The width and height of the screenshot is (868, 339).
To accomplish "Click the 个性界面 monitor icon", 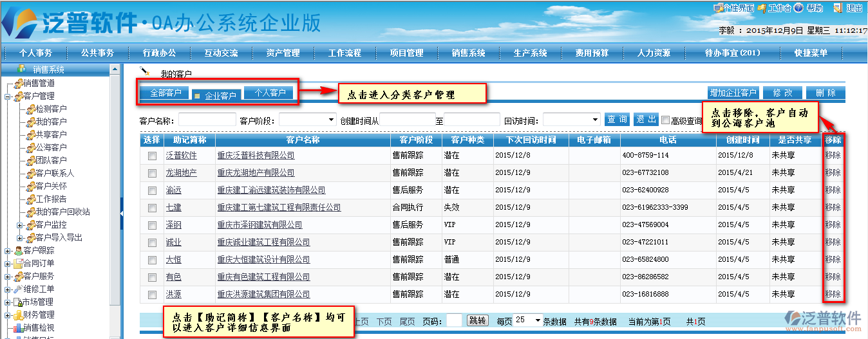I will point(718,8).
